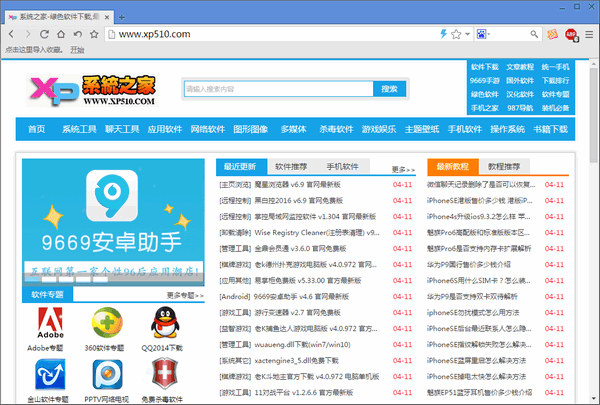Open 下载排行 quick link
This screenshot has width=600, height=405.
click(555, 81)
